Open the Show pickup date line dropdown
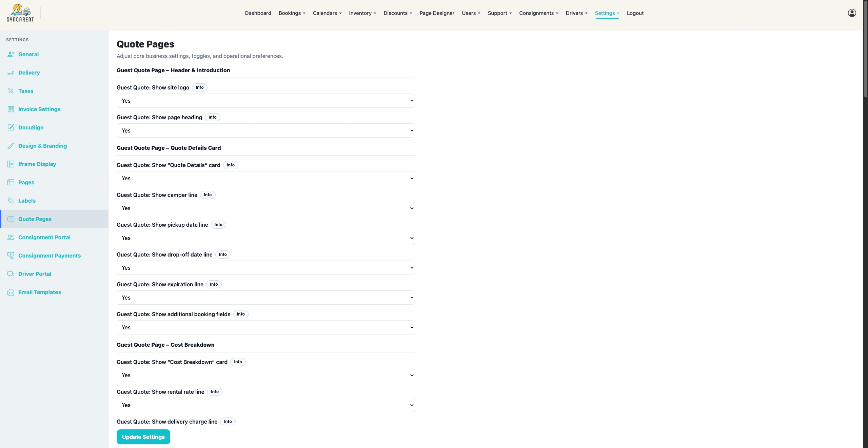Screen dimensions: 868x448 tap(265, 238)
